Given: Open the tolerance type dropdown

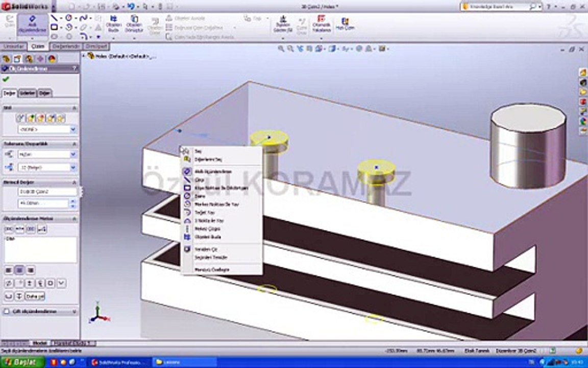Looking at the screenshot, I should tap(73, 154).
